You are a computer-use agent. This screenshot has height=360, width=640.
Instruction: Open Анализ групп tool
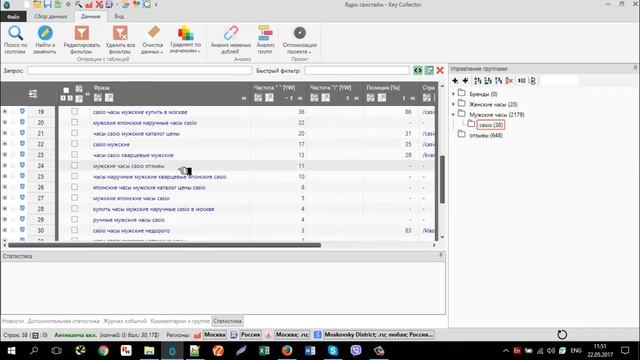click(265, 40)
